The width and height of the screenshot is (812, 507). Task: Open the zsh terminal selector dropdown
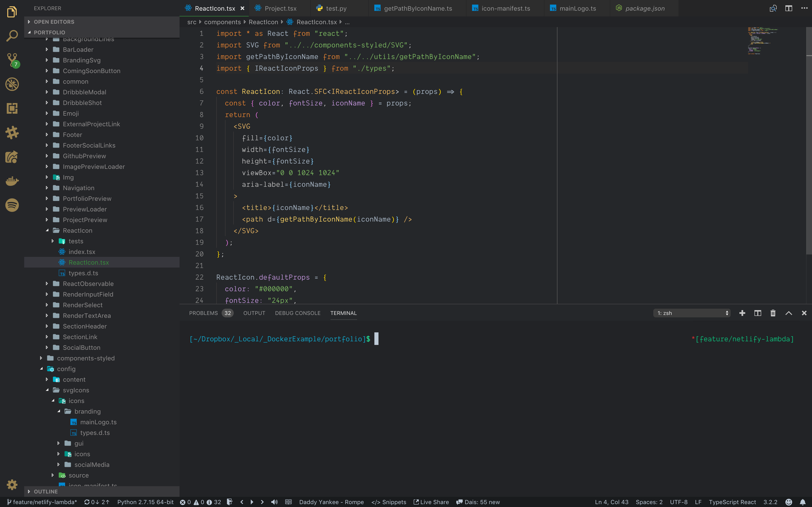tap(692, 313)
